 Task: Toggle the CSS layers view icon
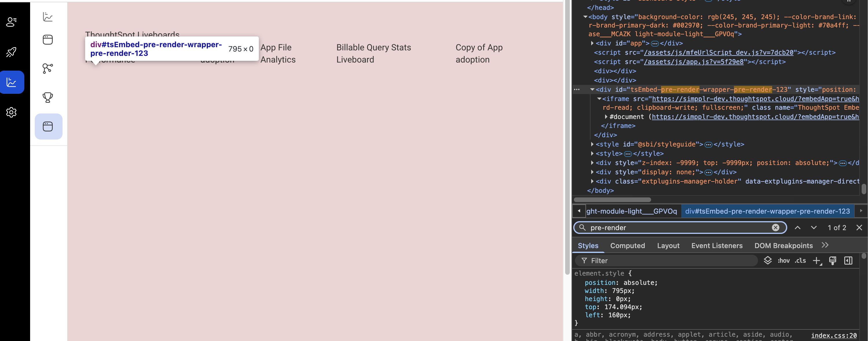[768, 261]
